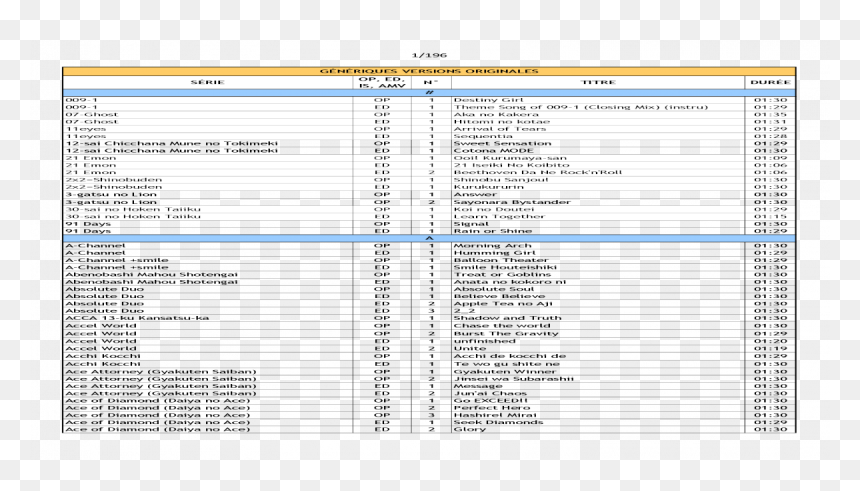
Task: Click the title 'Apple Tea no Aji'
Action: [x=503, y=303]
